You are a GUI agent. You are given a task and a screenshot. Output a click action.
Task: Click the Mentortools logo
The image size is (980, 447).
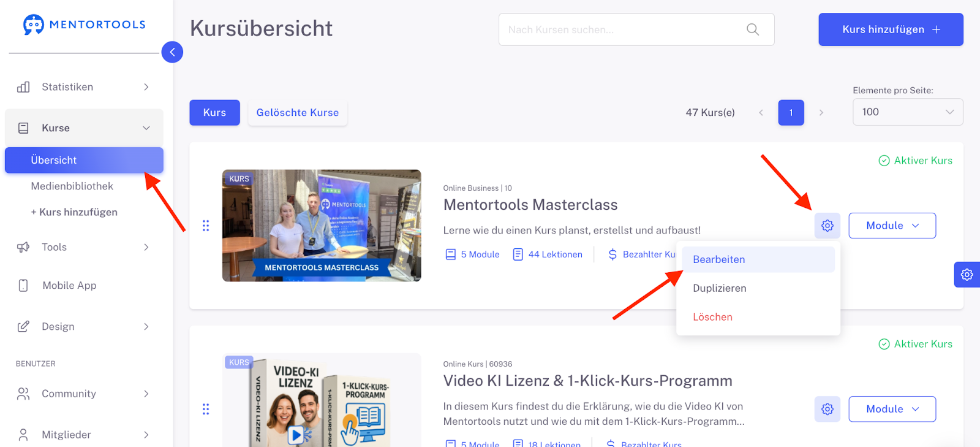point(85,25)
